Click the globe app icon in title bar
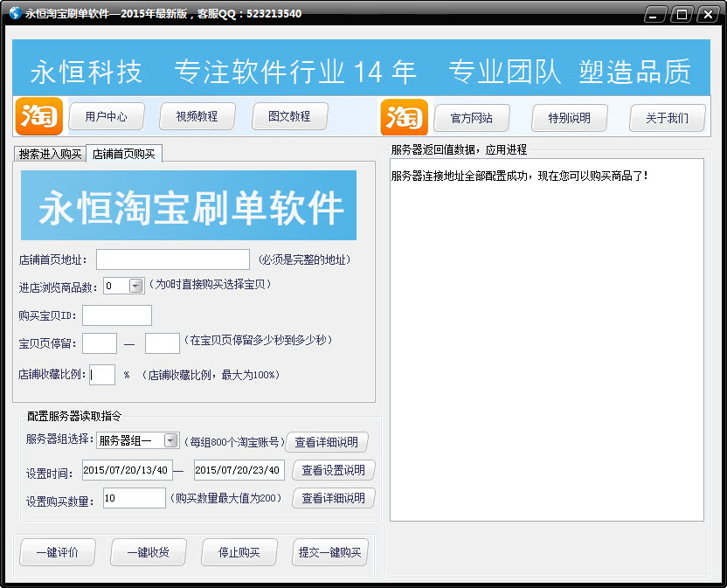This screenshot has width=727, height=588. pos(16,13)
